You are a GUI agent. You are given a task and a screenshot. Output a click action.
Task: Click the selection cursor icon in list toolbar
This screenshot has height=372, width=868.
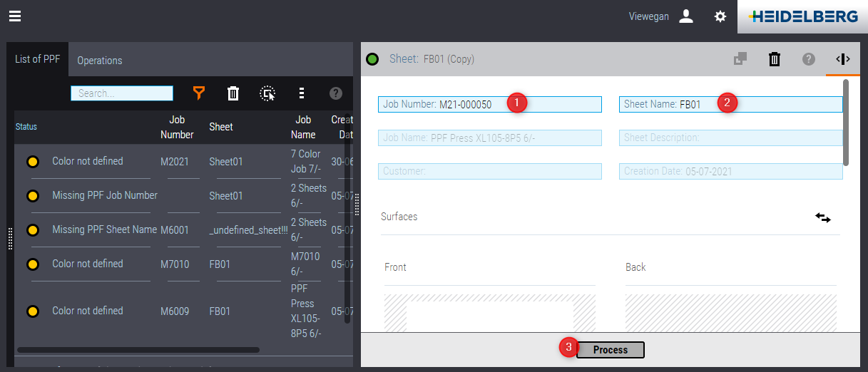pyautogui.click(x=267, y=93)
